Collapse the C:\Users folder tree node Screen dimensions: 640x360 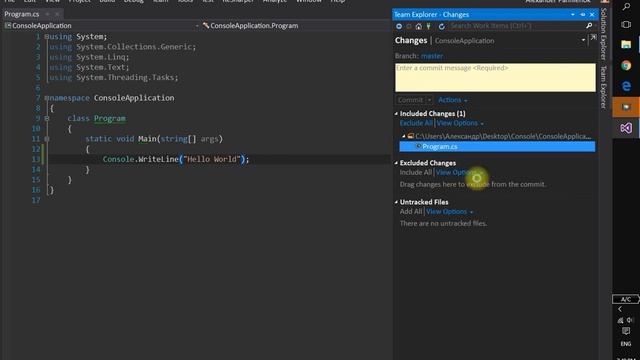point(404,136)
